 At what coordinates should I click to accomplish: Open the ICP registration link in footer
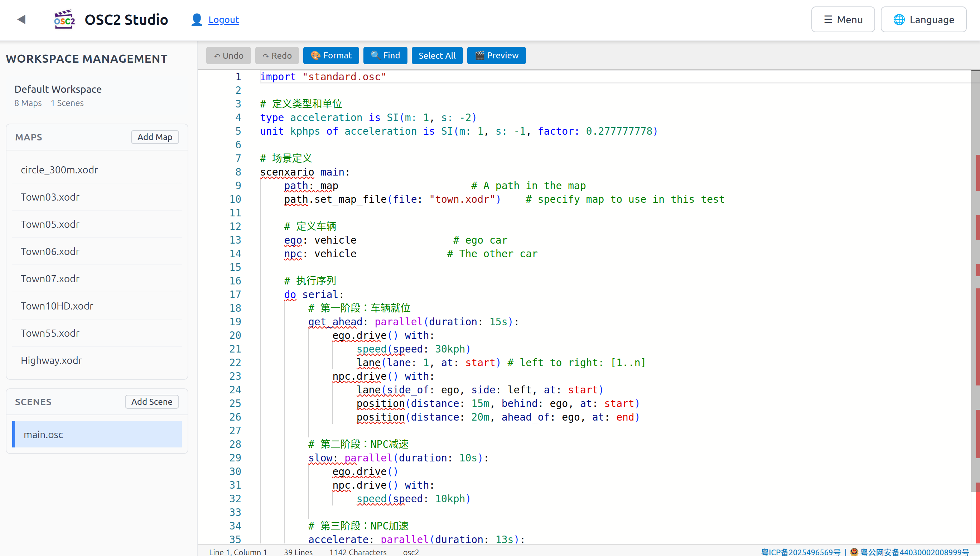point(800,552)
